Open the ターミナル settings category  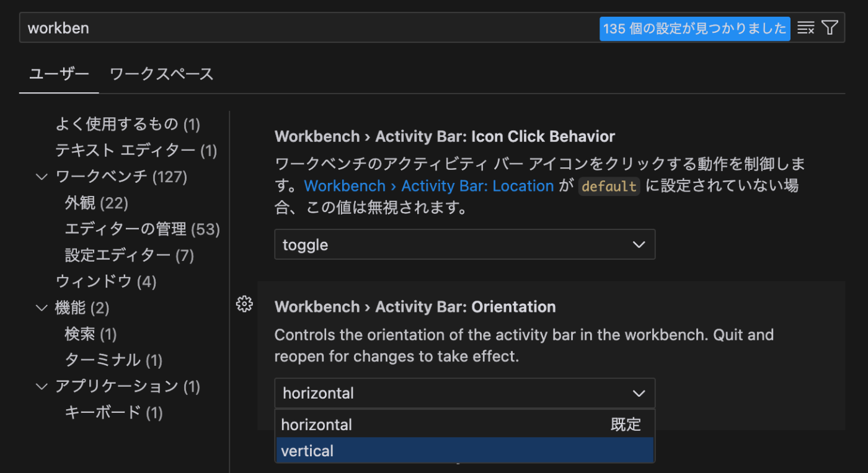point(113,360)
